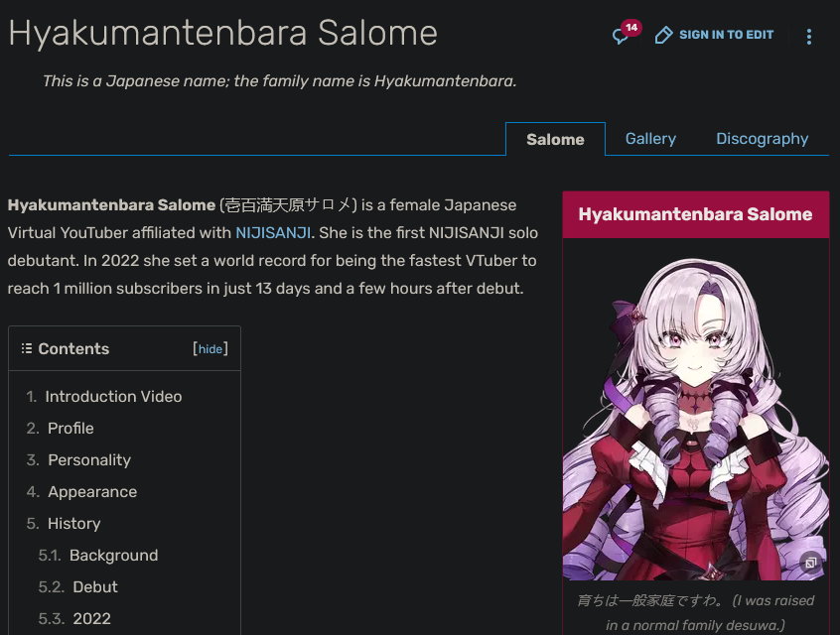Click the Contents list icon
840x635 pixels.
(26, 348)
